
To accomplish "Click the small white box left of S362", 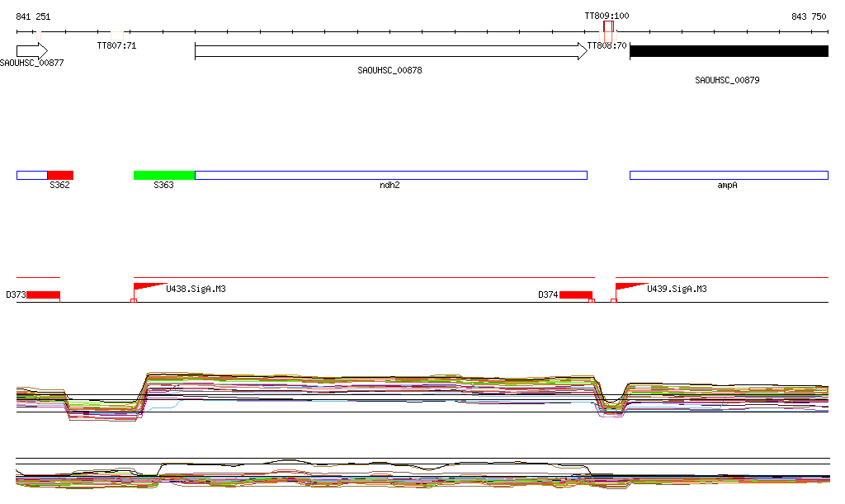I will click(31, 175).
